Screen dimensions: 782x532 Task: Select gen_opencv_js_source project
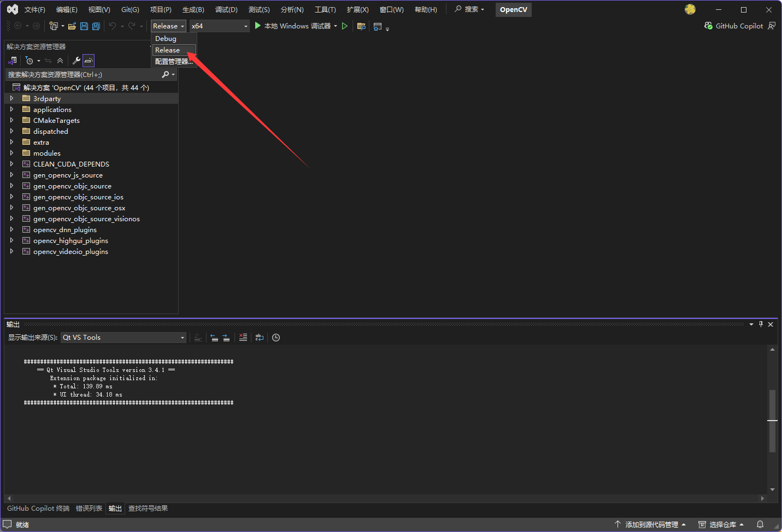pyautogui.click(x=68, y=175)
